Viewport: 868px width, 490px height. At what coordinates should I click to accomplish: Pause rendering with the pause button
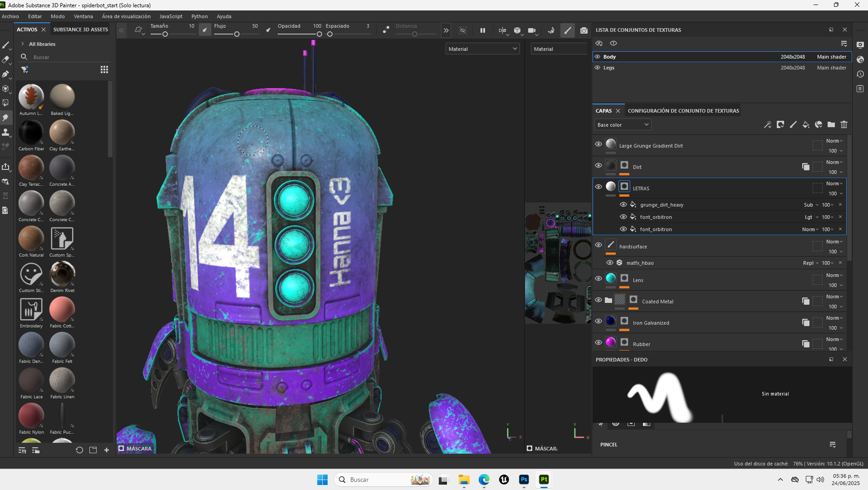tap(483, 30)
